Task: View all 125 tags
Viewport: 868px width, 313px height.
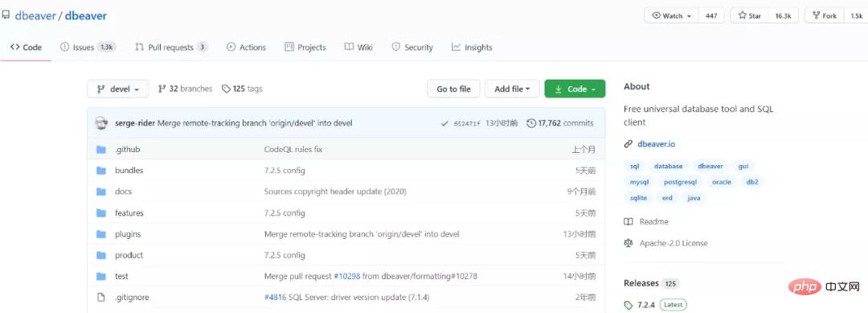Action: (242, 89)
